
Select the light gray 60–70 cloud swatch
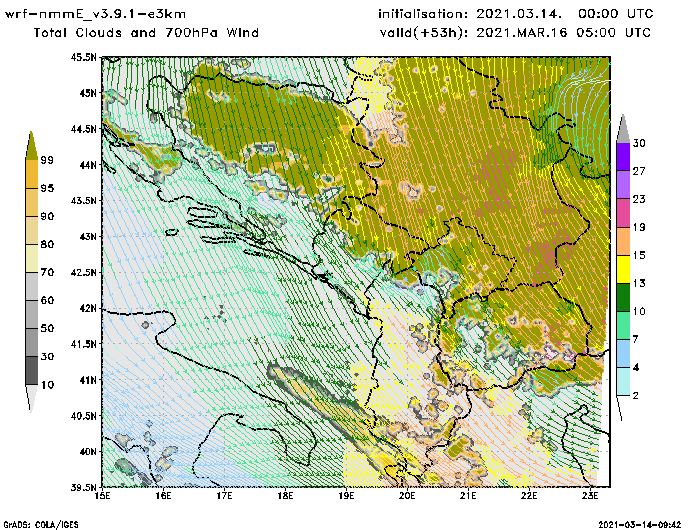point(31,286)
